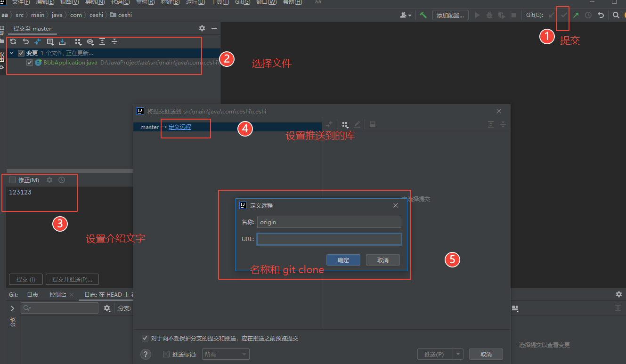This screenshot has height=364, width=626.
Task: Click the 推送(P) button in push dialog
Action: click(x=435, y=354)
